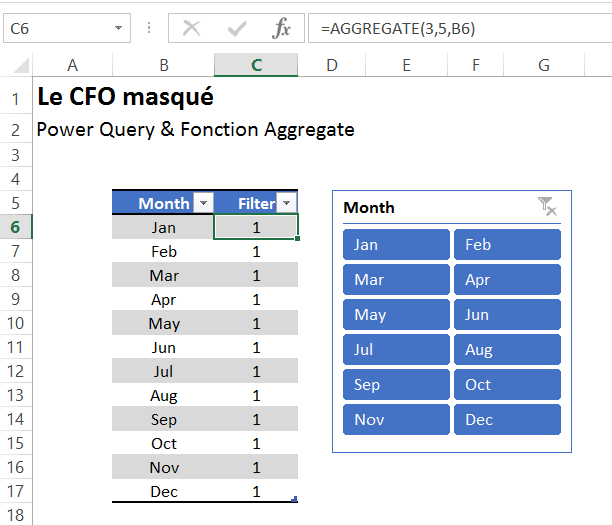Select the Feb slicer item

[x=507, y=245]
